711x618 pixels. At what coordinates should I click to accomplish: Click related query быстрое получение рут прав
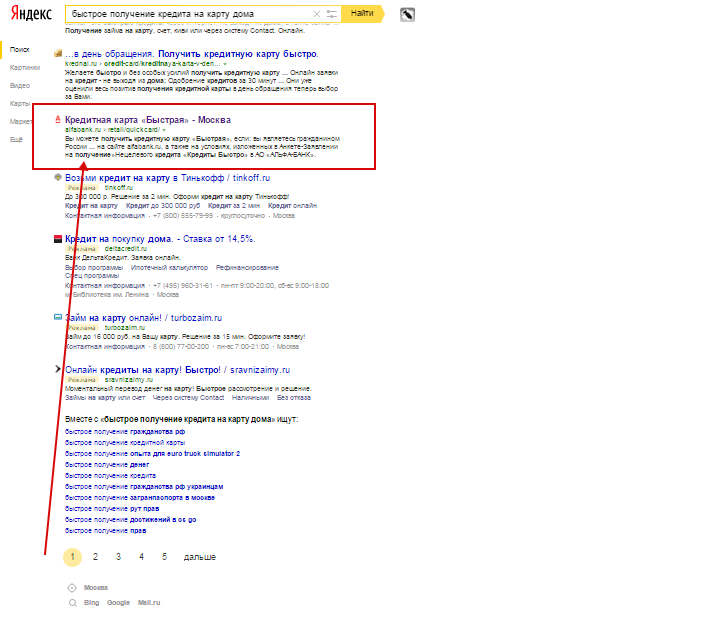pyautogui.click(x=112, y=509)
